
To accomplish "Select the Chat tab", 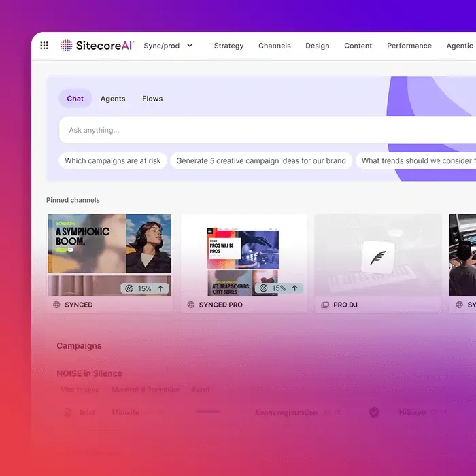I will click(x=75, y=99).
